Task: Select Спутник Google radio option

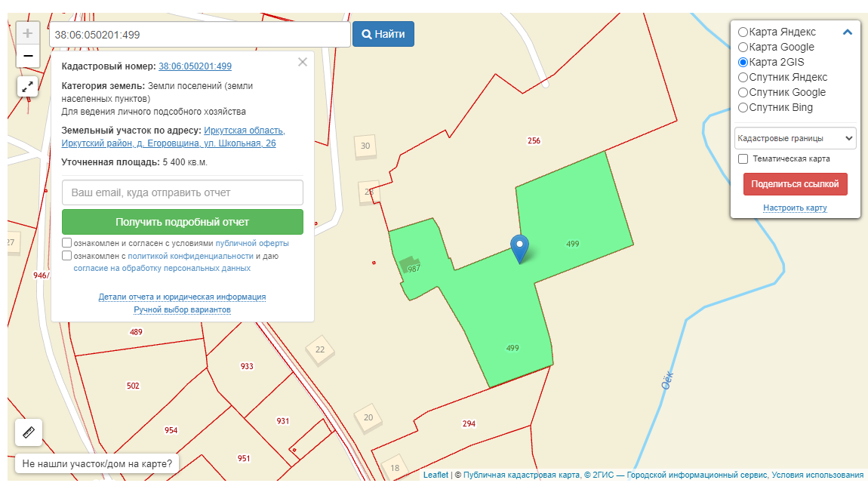Action: 743,92
